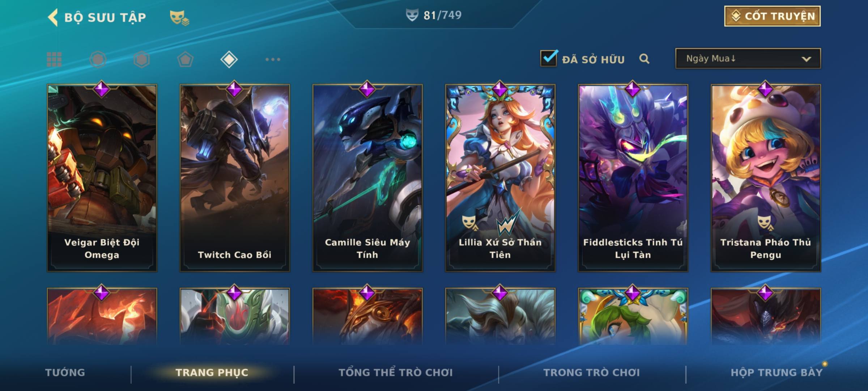The image size is (868, 391).
Task: Select Lillia Xứ Sở Thần Tiên skin
Action: click(x=500, y=178)
